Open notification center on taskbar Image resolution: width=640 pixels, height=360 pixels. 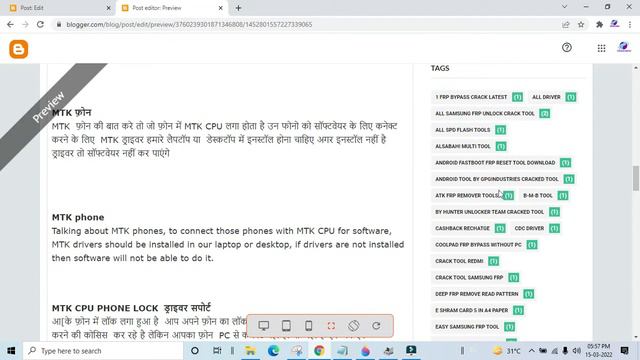624,351
